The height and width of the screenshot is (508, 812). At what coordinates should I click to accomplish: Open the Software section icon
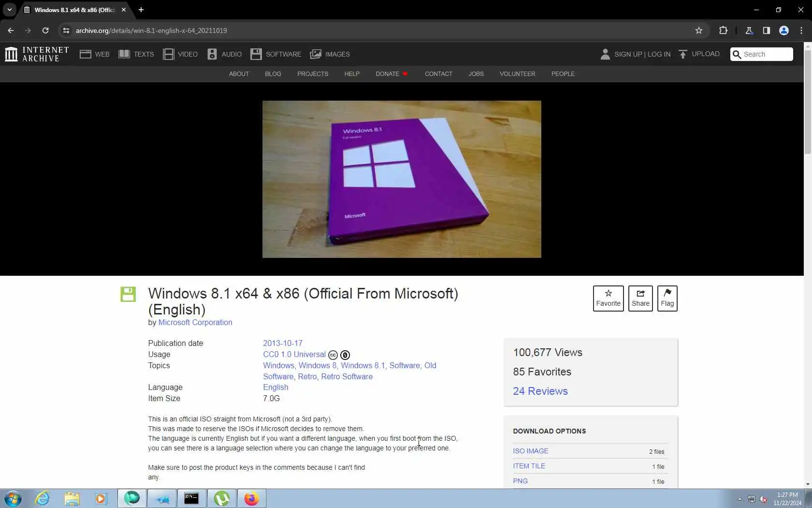(x=256, y=54)
